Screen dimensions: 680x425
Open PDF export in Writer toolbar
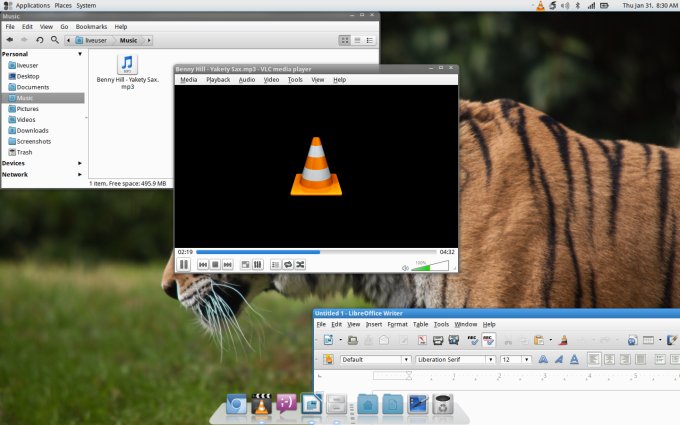click(421, 340)
